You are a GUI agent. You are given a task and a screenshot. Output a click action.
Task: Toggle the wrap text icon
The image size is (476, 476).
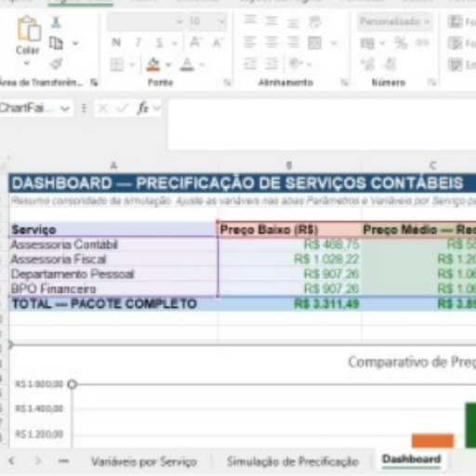tap(315, 21)
